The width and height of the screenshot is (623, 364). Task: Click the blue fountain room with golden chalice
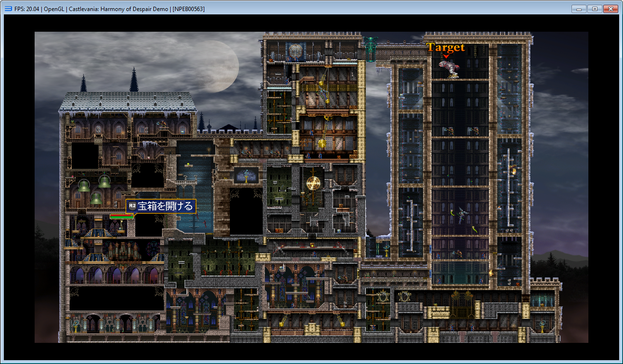(x=246, y=176)
